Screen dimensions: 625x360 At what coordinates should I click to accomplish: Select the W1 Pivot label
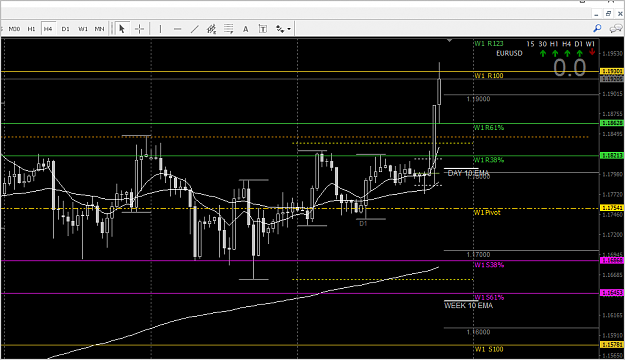tap(487, 212)
